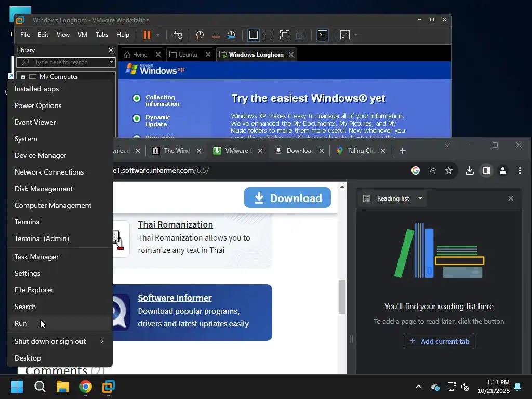Click the Chrome address bar URL

click(x=161, y=170)
